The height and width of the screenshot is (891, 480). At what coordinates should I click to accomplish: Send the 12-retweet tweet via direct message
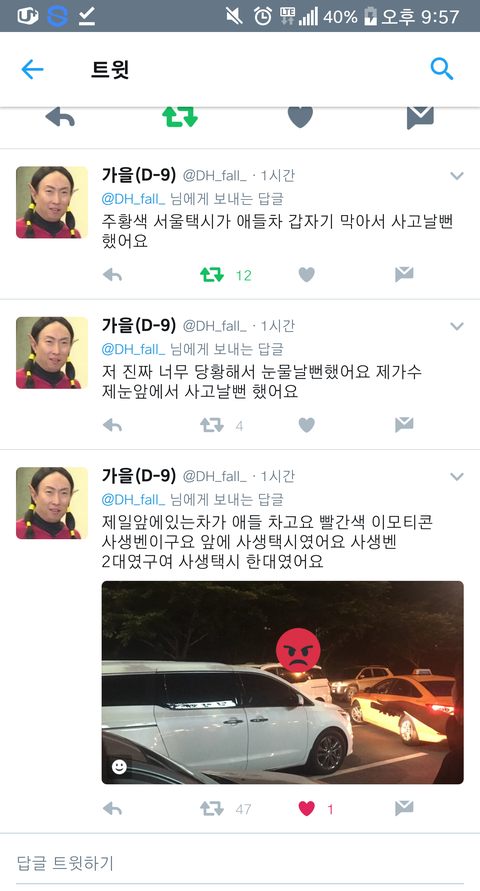point(404,275)
